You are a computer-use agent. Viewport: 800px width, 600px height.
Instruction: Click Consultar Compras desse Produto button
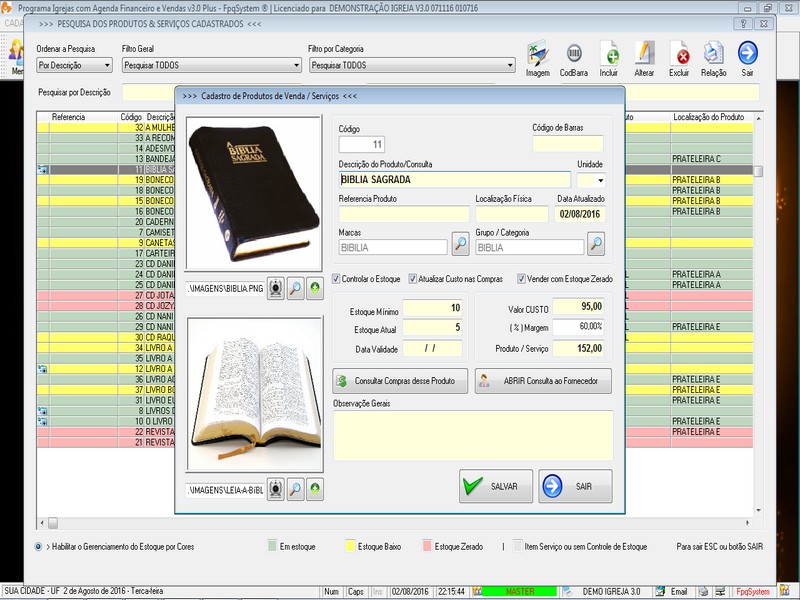point(400,381)
